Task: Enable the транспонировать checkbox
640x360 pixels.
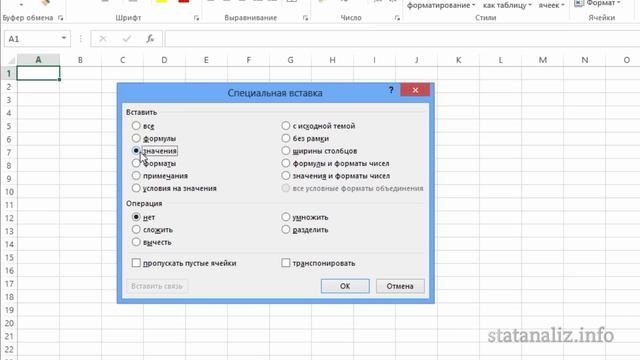Action: click(x=286, y=263)
